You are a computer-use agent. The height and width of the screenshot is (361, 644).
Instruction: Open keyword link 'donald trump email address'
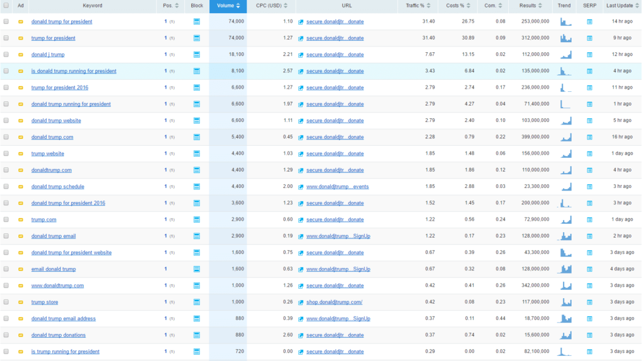click(x=64, y=319)
